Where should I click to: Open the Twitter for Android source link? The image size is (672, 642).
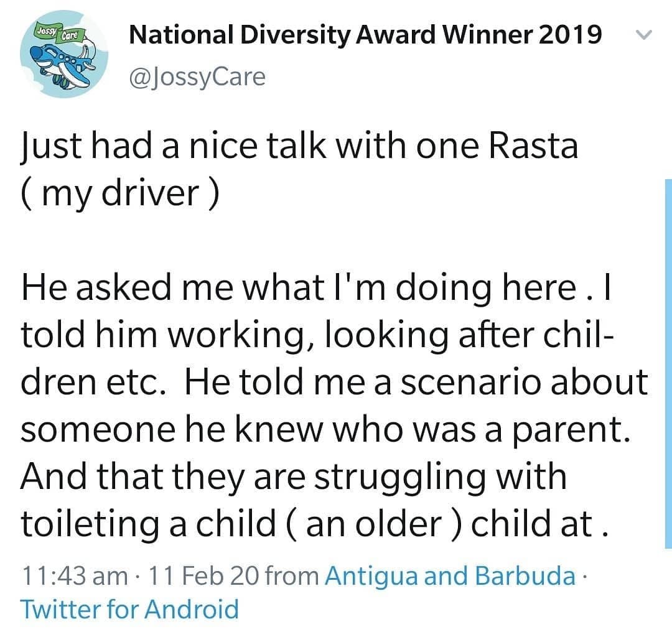pyautogui.click(x=129, y=609)
